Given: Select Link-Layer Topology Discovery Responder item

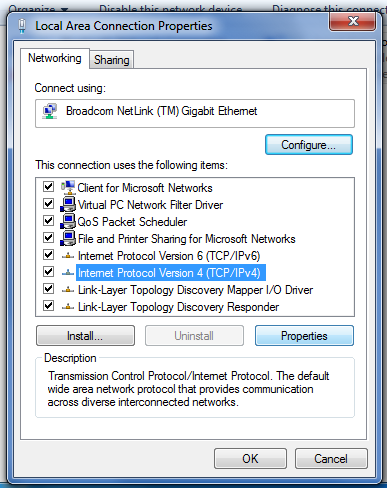Looking at the screenshot, I should click(179, 307).
